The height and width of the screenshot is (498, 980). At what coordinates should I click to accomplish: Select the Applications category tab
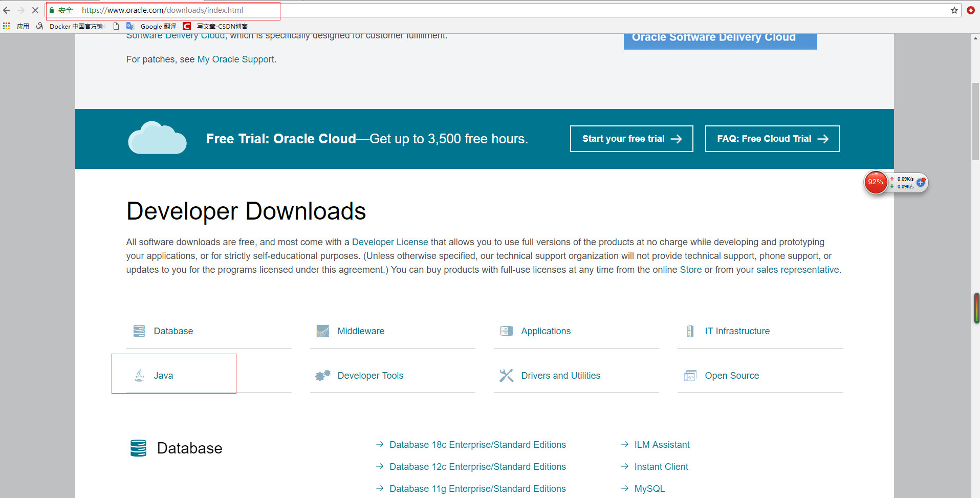[x=576, y=331]
